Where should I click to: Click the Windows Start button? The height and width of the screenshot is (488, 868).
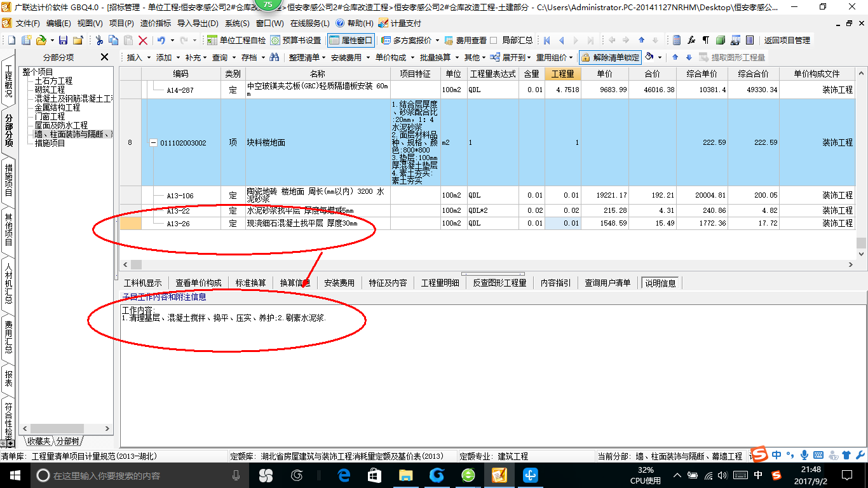tap(15, 475)
